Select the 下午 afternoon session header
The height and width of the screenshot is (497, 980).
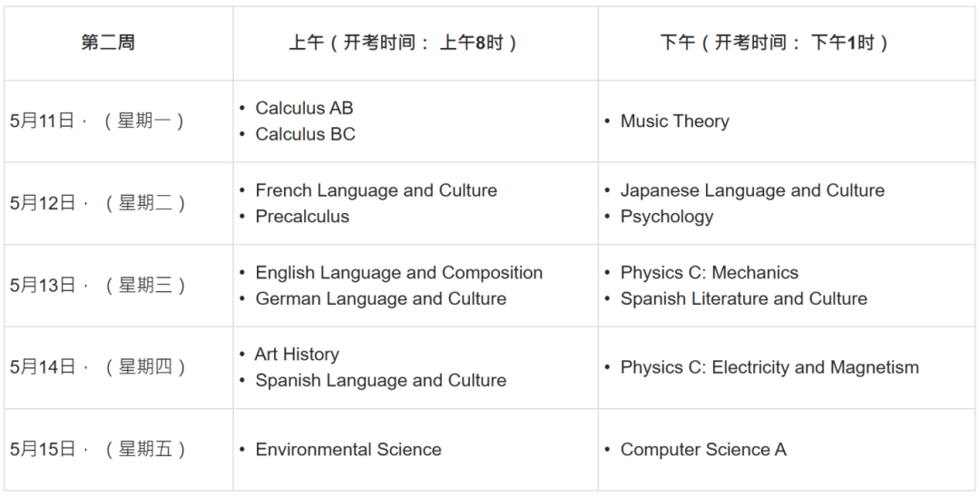774,43
